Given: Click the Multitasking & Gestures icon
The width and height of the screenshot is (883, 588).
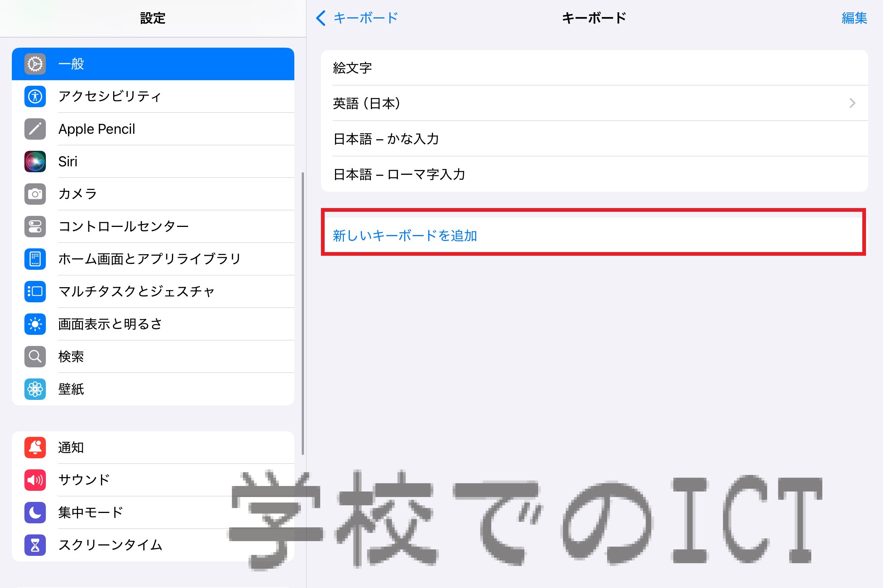Looking at the screenshot, I should (x=35, y=291).
